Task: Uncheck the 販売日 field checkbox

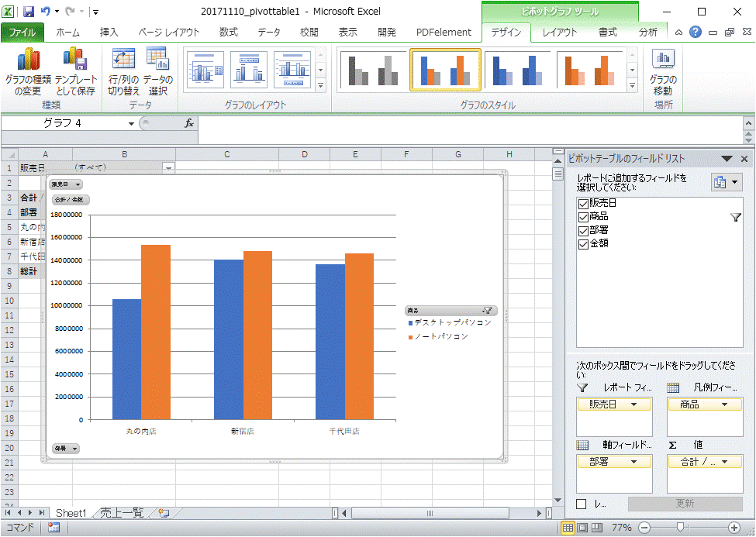Action: pos(583,203)
